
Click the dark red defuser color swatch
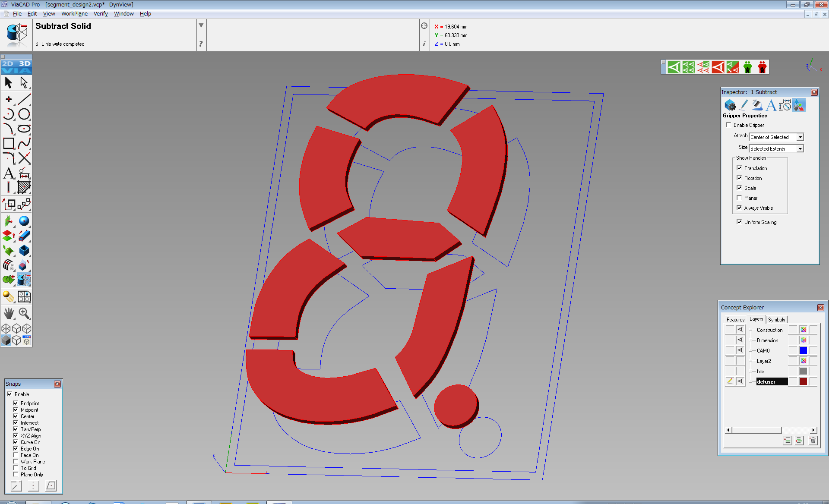(x=803, y=381)
